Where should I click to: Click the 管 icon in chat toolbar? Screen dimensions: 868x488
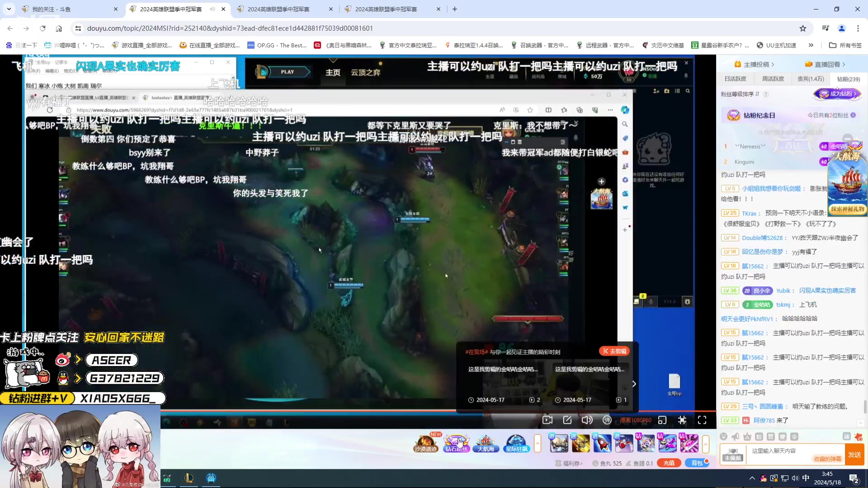771,436
